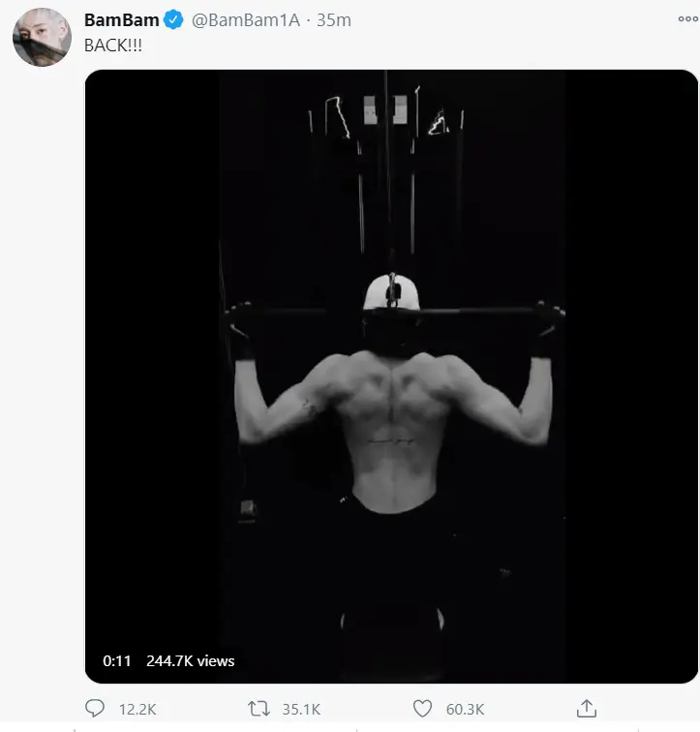Click the retweet arrows icon
The image size is (700, 732).
click(259, 709)
